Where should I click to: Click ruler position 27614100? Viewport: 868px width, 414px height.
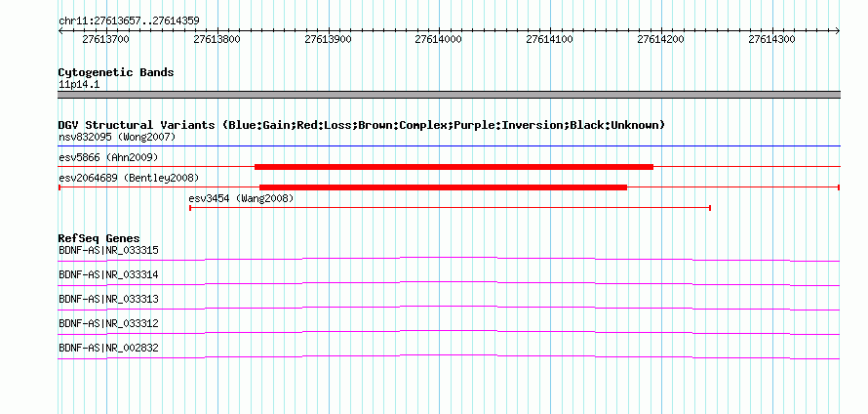[550, 39]
